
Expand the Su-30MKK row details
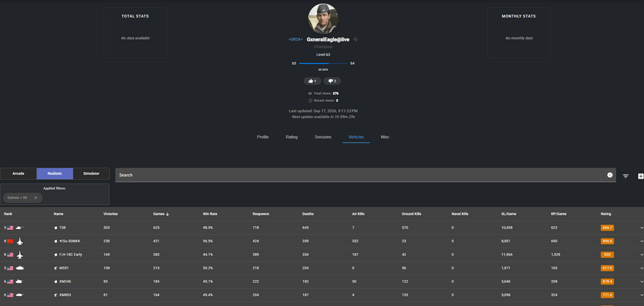point(641,241)
